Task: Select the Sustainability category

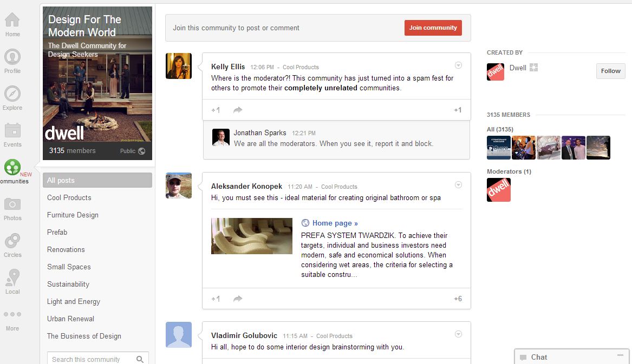Action: coord(68,284)
